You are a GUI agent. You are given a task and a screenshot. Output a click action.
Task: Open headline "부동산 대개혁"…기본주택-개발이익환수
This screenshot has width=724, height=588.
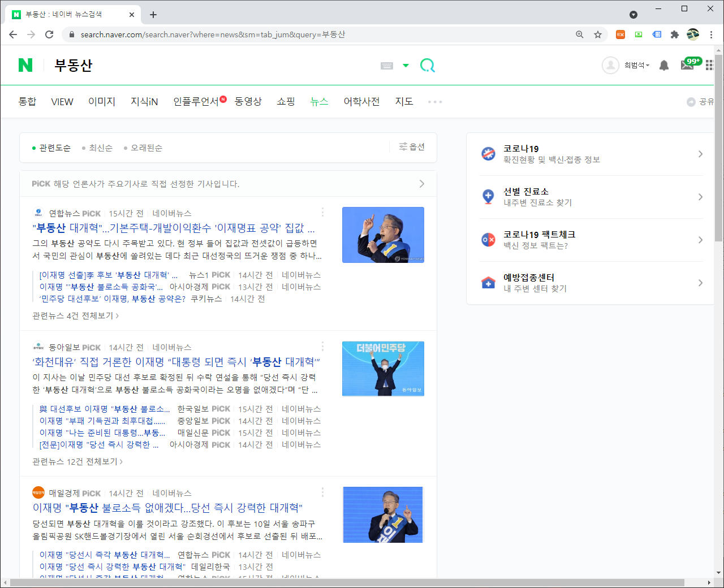(x=174, y=228)
